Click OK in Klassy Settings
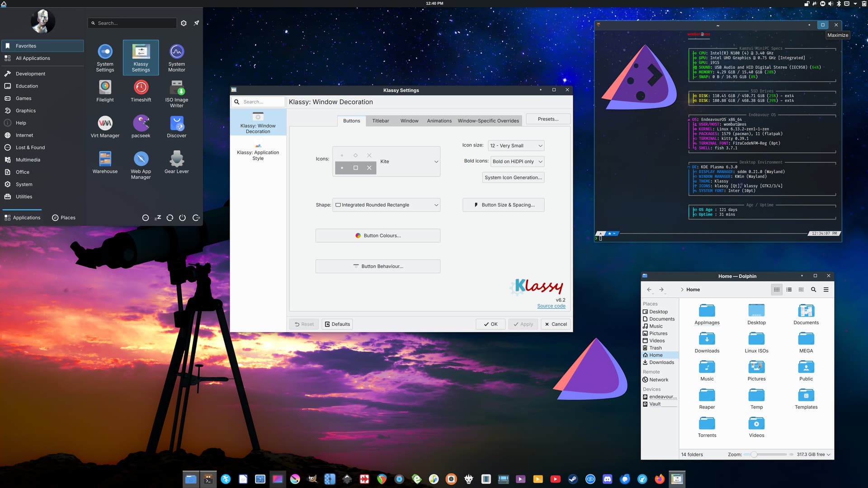 click(x=491, y=324)
